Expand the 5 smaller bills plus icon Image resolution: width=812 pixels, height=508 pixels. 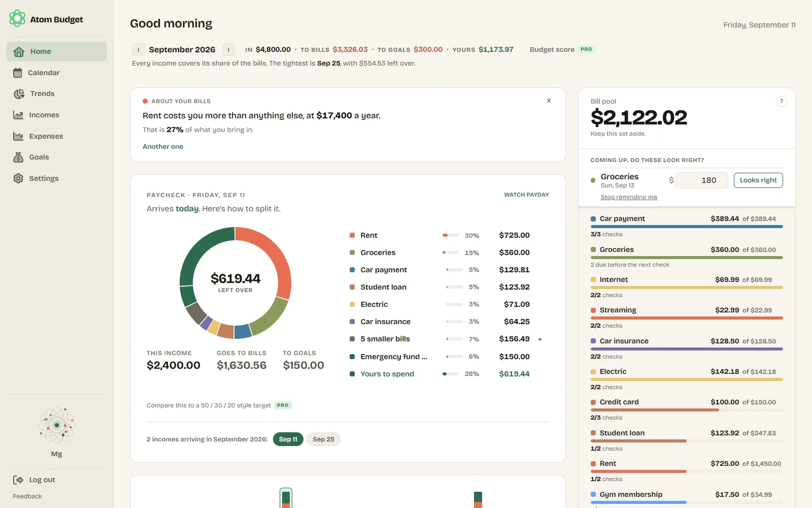[540, 339]
